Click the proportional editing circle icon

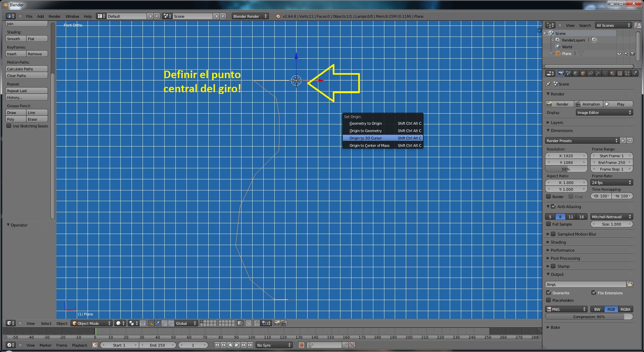click(249, 323)
